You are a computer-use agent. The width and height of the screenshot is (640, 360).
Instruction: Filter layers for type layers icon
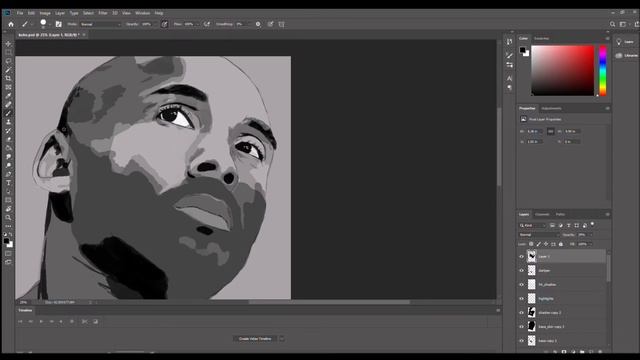(568, 225)
